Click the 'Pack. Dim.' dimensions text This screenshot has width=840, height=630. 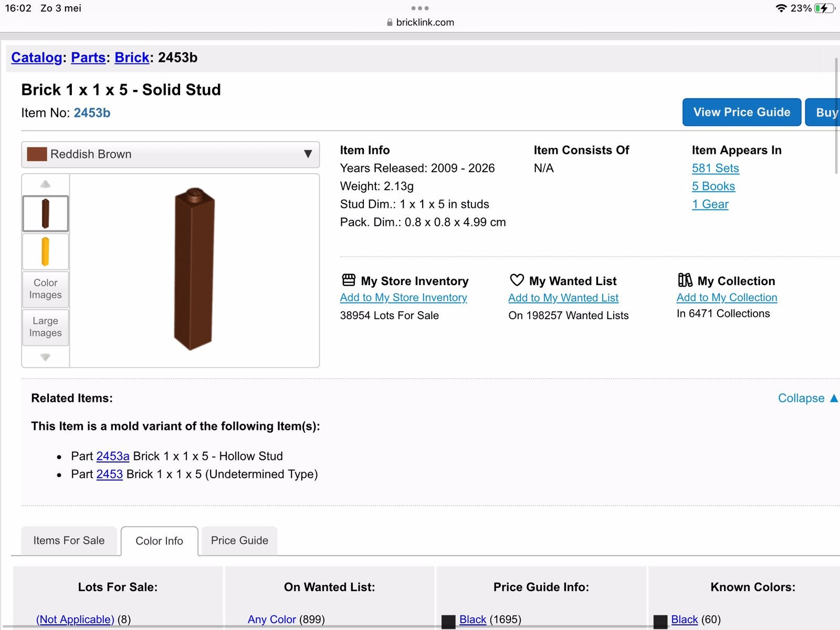tap(423, 223)
